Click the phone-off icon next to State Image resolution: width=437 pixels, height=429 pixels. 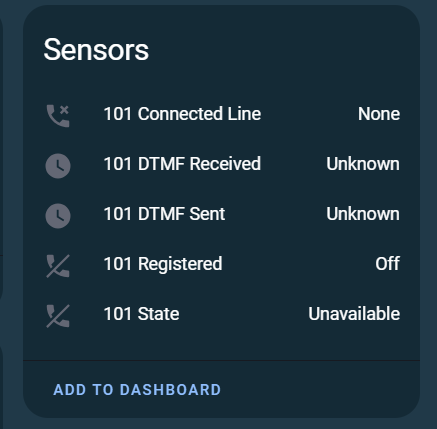(58, 316)
